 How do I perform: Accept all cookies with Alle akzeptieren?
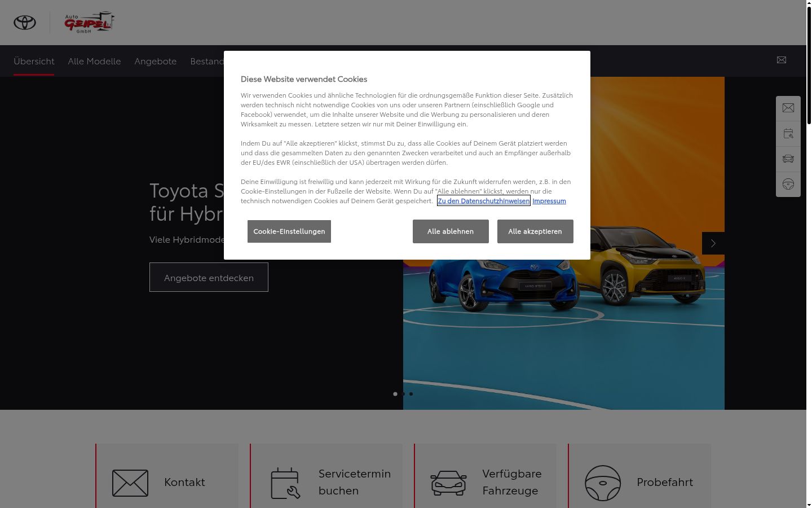[x=535, y=231]
